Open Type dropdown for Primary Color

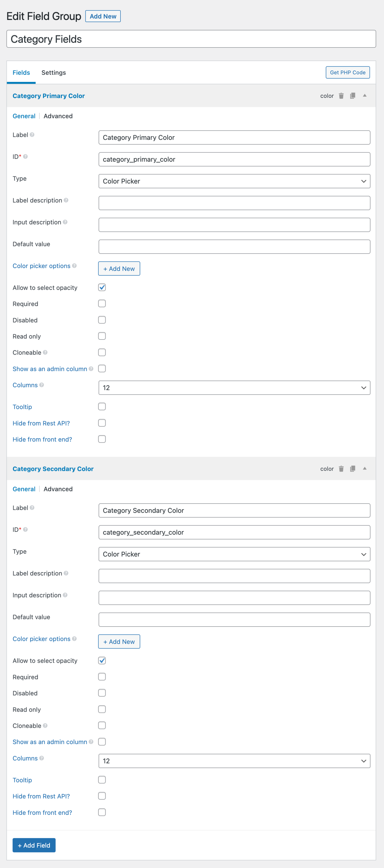click(234, 181)
